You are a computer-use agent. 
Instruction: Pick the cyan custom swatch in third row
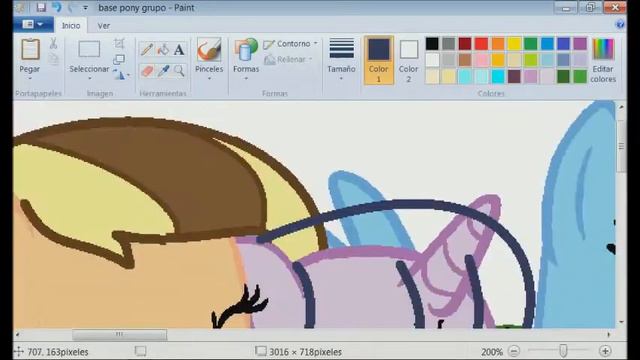pyautogui.click(x=498, y=76)
